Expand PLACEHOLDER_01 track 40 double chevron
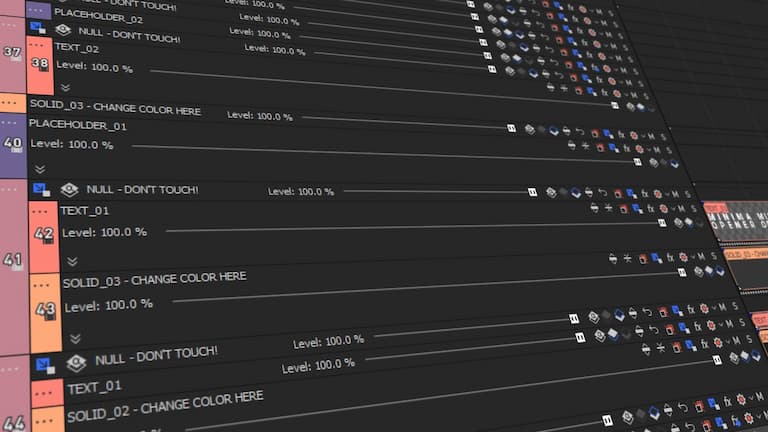768x432 pixels. tap(40, 169)
